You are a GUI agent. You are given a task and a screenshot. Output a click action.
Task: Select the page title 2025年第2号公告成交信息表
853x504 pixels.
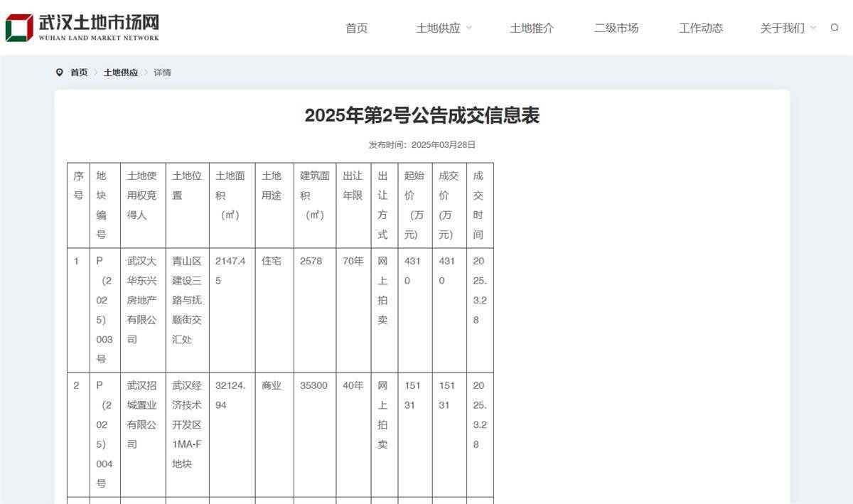[422, 115]
